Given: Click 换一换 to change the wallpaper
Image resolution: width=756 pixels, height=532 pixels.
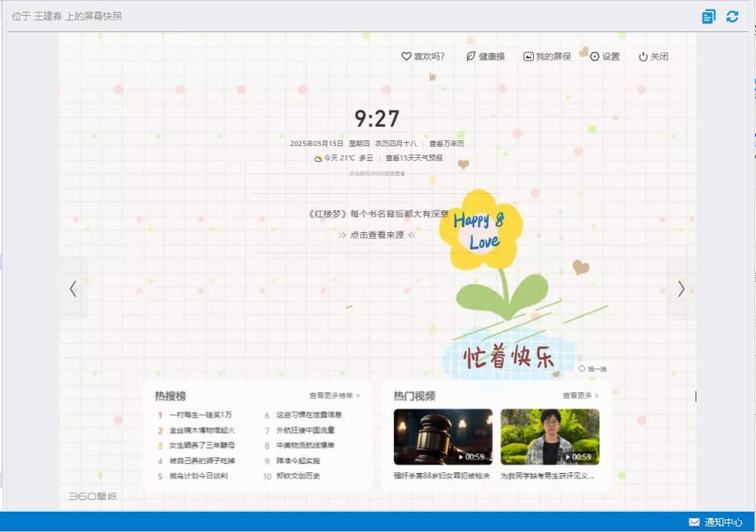Looking at the screenshot, I should coord(593,369).
